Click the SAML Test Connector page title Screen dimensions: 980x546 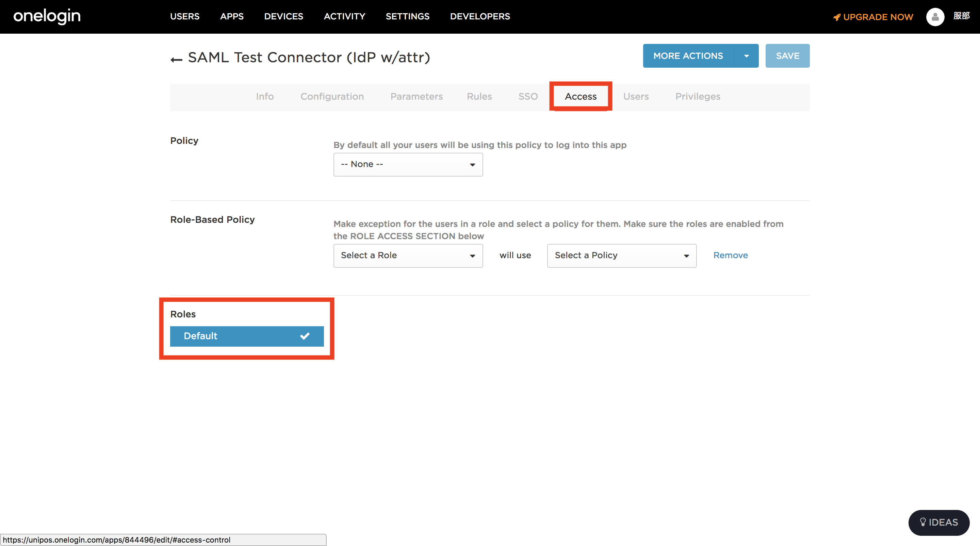(x=309, y=58)
